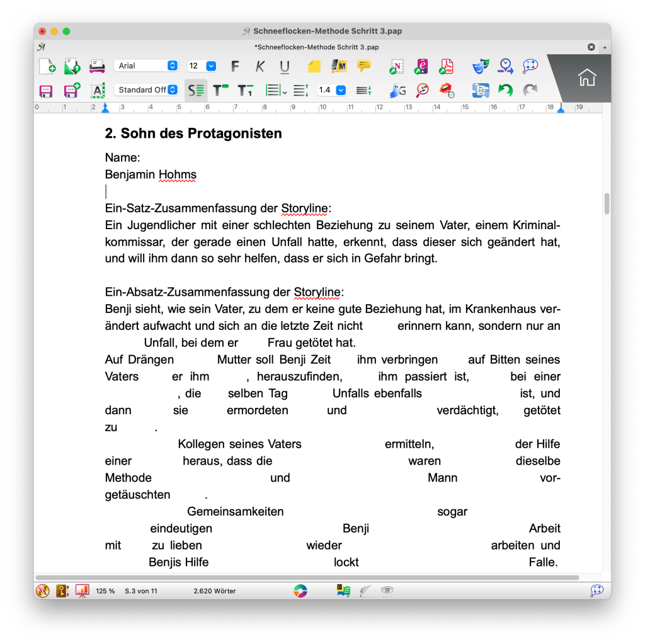Viewport: 645px width, 644px height.
Task: Expand the Standard Off style dropdown
Action: 146,90
